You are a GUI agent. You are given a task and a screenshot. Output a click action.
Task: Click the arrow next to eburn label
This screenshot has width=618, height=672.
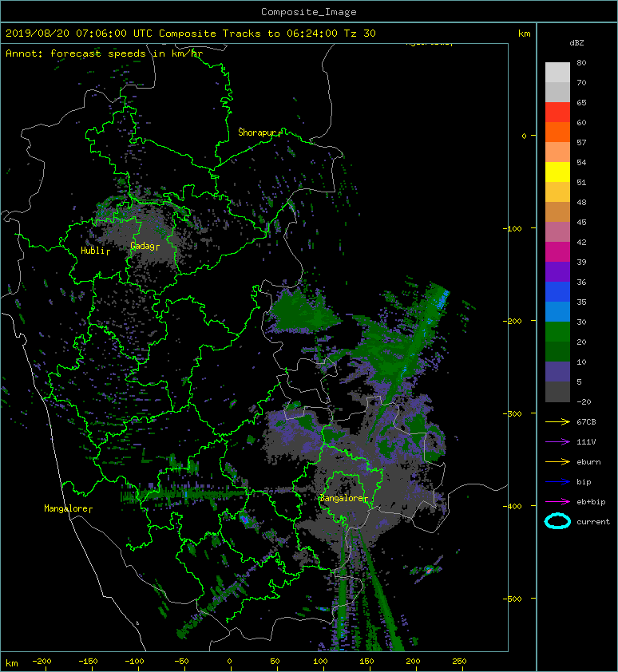(557, 461)
